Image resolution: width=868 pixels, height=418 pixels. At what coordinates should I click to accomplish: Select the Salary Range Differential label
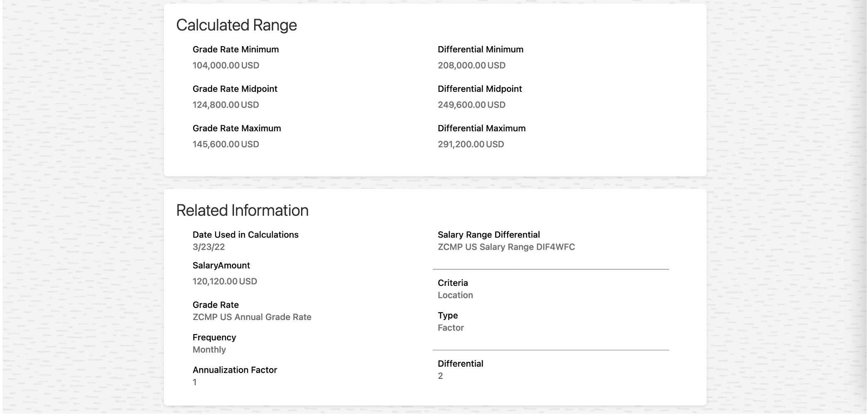(x=488, y=235)
